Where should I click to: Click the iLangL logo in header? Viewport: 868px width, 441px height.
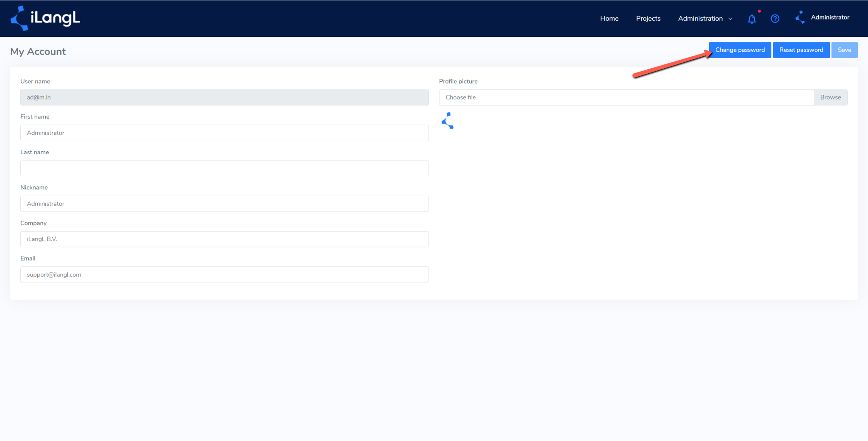45,18
